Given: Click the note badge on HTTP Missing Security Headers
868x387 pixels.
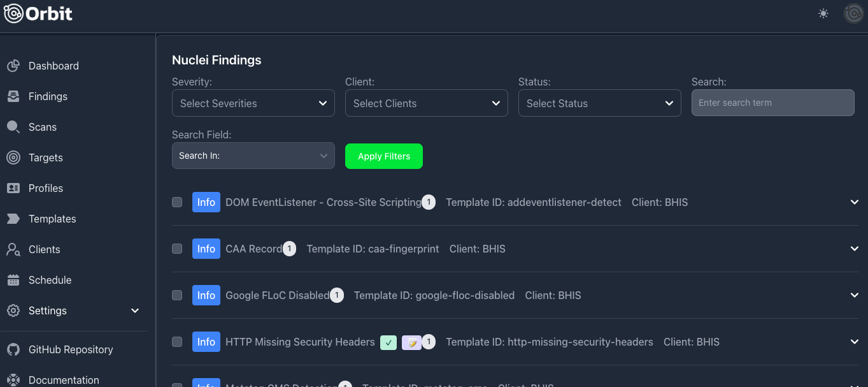Looking at the screenshot, I should (x=411, y=342).
